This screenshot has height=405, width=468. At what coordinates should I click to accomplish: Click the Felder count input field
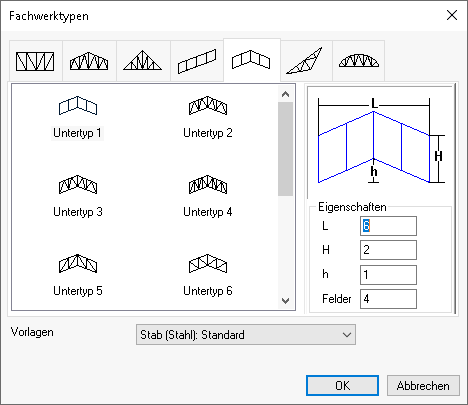pyautogui.click(x=388, y=299)
